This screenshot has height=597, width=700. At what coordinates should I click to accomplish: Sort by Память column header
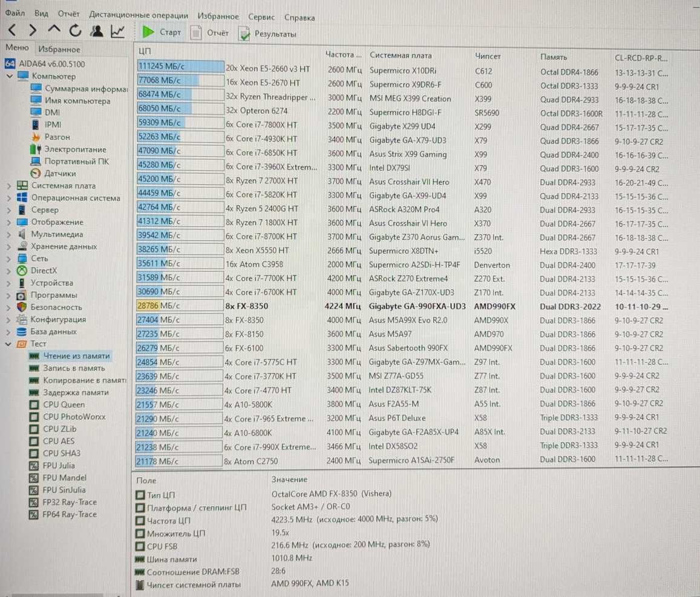[553, 57]
